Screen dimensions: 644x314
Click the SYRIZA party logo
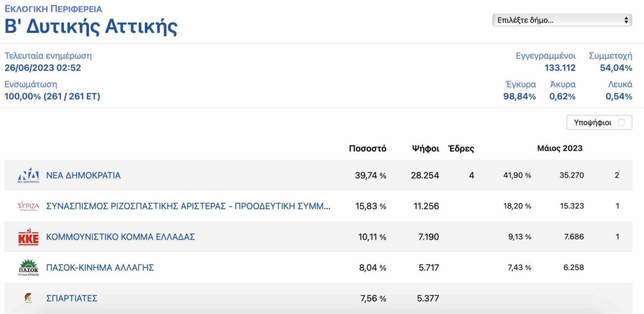28,206
